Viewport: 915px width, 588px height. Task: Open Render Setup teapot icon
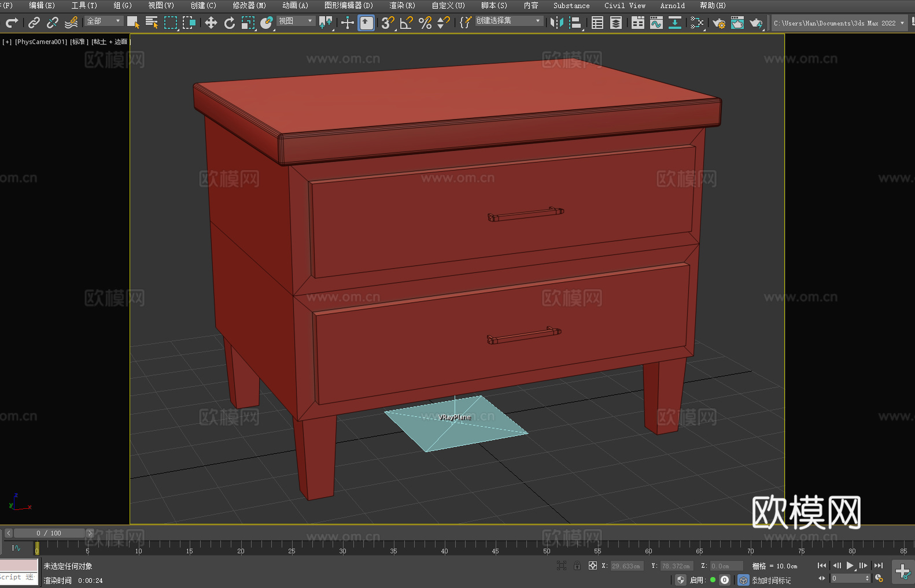coord(719,23)
